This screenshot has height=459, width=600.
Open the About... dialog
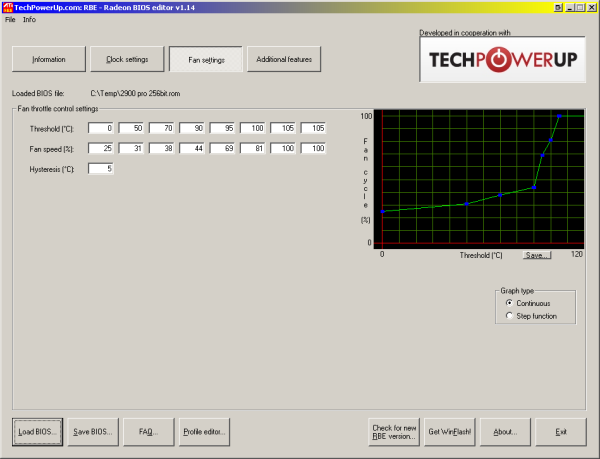tap(505, 432)
